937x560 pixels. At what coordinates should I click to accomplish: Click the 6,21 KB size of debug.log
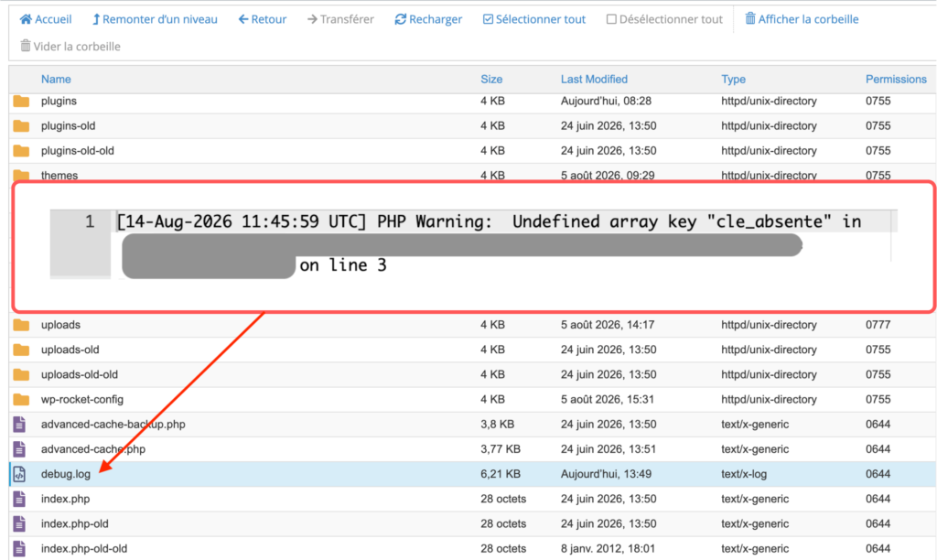[501, 474]
